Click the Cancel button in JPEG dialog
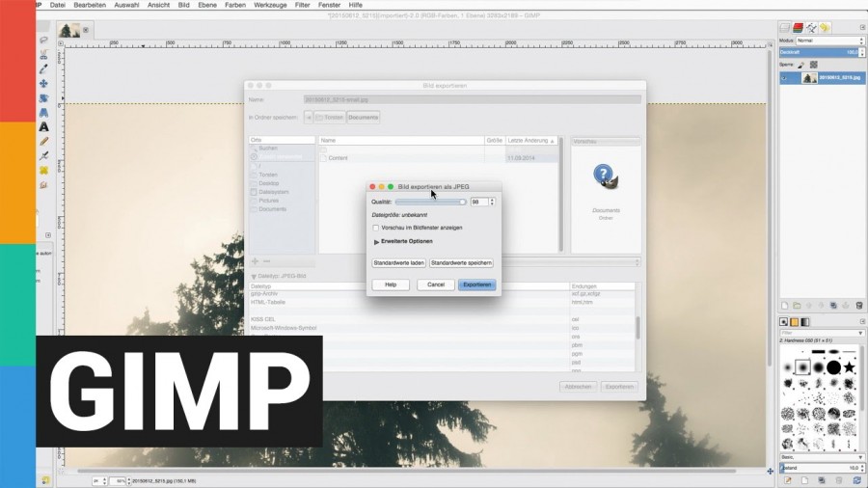Viewport: 868px width, 488px height. (x=435, y=285)
